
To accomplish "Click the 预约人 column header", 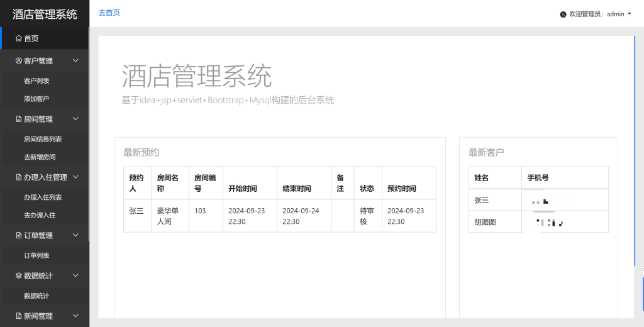I will coord(137,183).
